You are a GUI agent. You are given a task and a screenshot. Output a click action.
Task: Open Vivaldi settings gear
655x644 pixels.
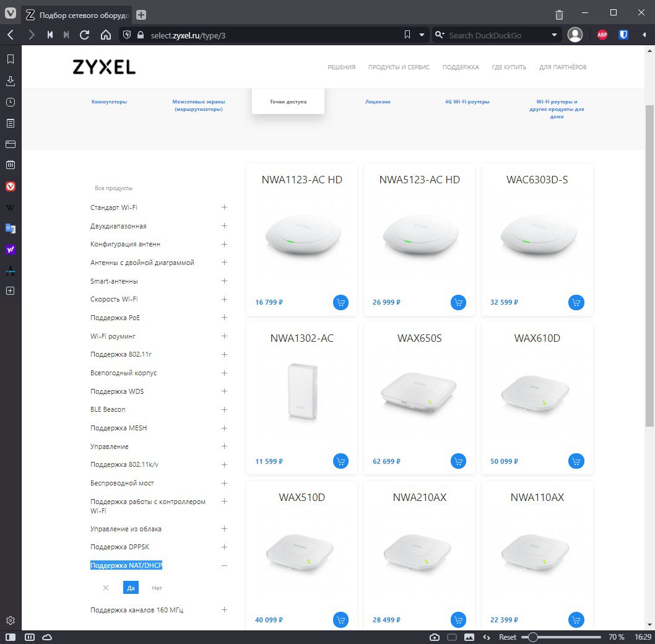click(x=11, y=620)
